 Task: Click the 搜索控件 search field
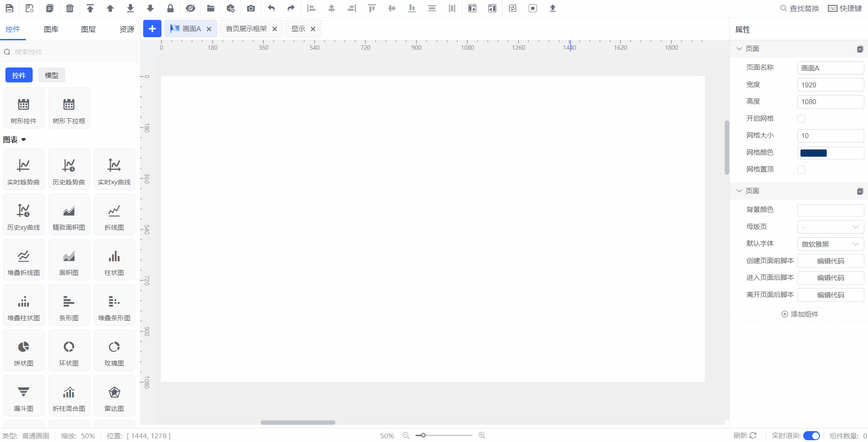(x=73, y=52)
